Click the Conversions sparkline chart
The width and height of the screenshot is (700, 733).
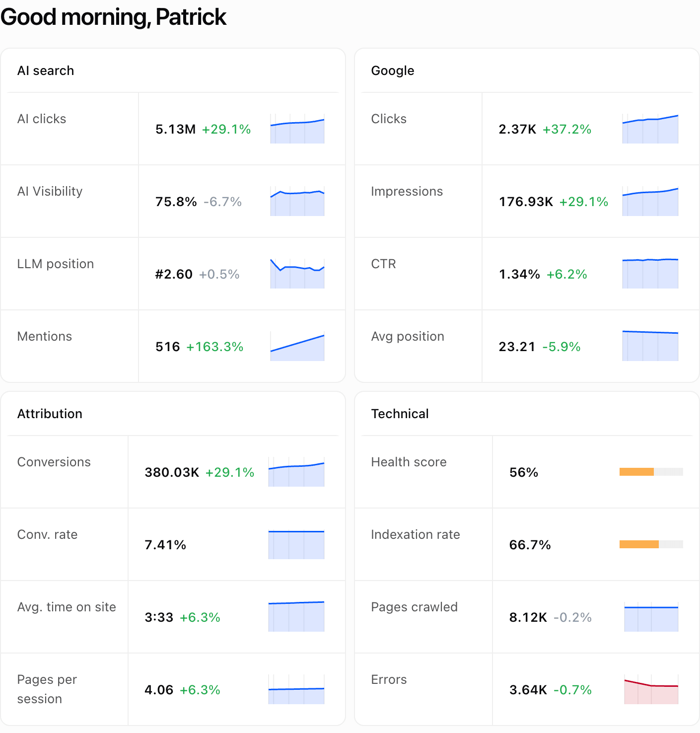[x=296, y=472]
